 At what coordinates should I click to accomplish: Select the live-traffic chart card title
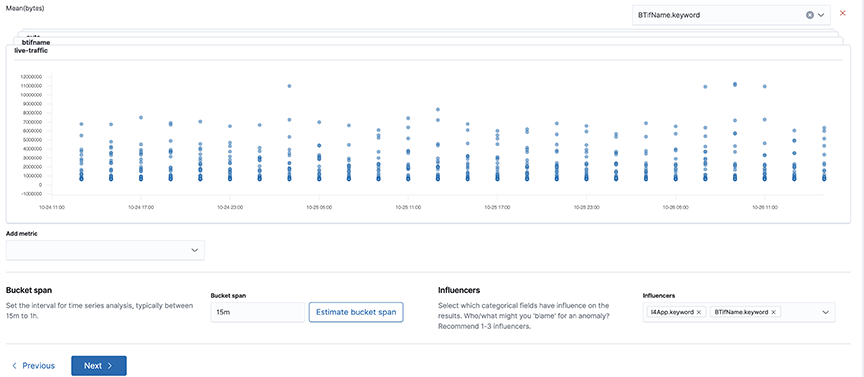coord(31,50)
